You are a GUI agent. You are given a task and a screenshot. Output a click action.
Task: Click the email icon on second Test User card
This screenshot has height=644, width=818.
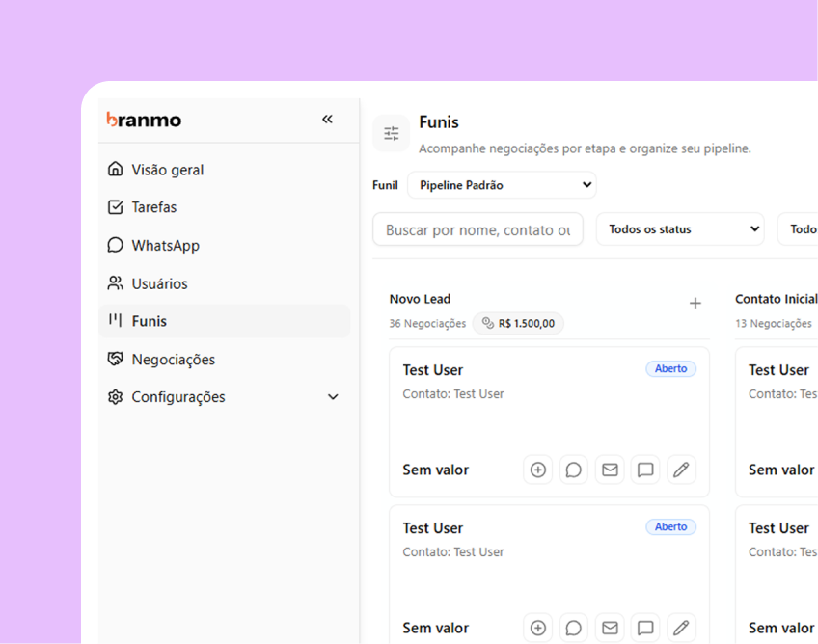coord(610,628)
